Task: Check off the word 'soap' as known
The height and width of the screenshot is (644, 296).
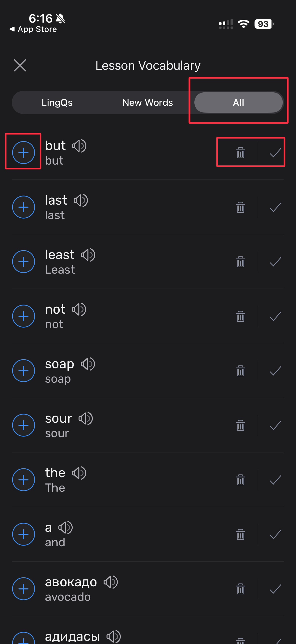Action: click(275, 371)
